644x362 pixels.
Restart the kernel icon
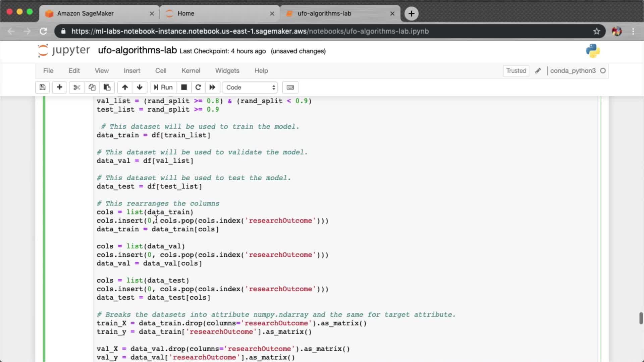(198, 87)
